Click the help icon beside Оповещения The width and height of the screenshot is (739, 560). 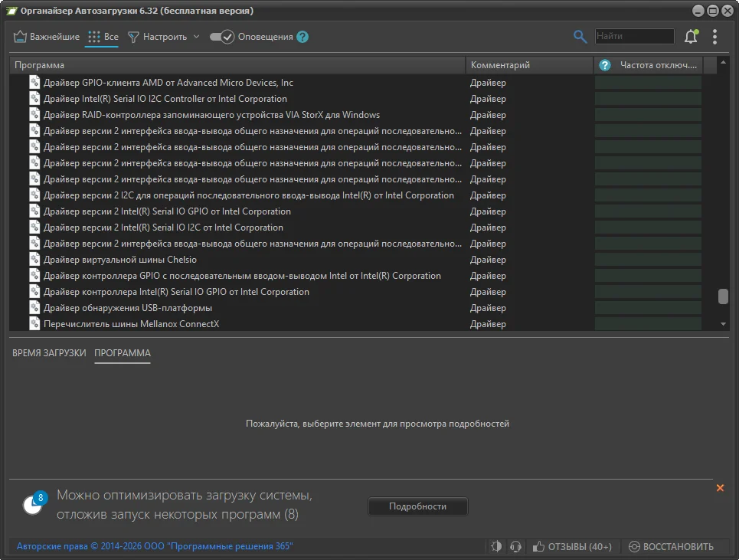point(302,37)
